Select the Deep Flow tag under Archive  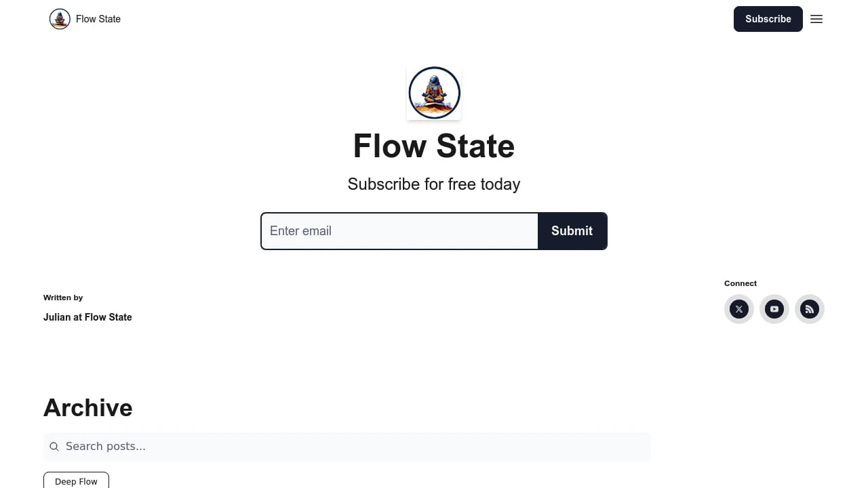coord(76,481)
